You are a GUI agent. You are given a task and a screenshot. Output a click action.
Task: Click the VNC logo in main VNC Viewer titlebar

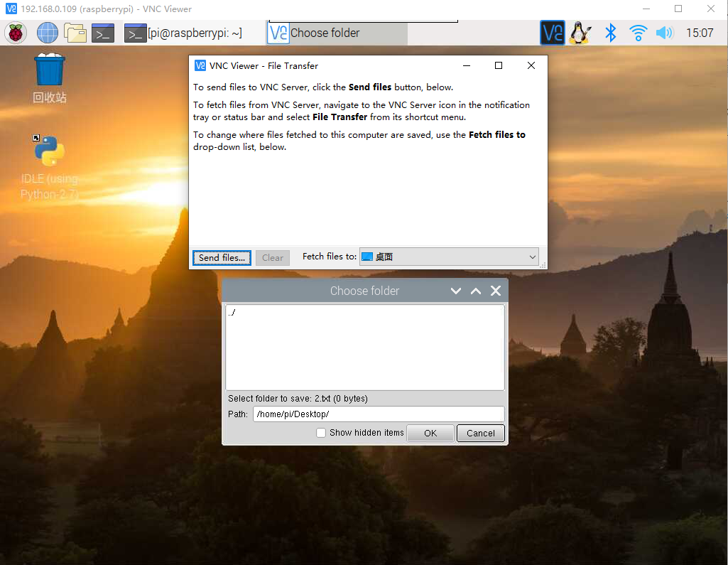11,9
